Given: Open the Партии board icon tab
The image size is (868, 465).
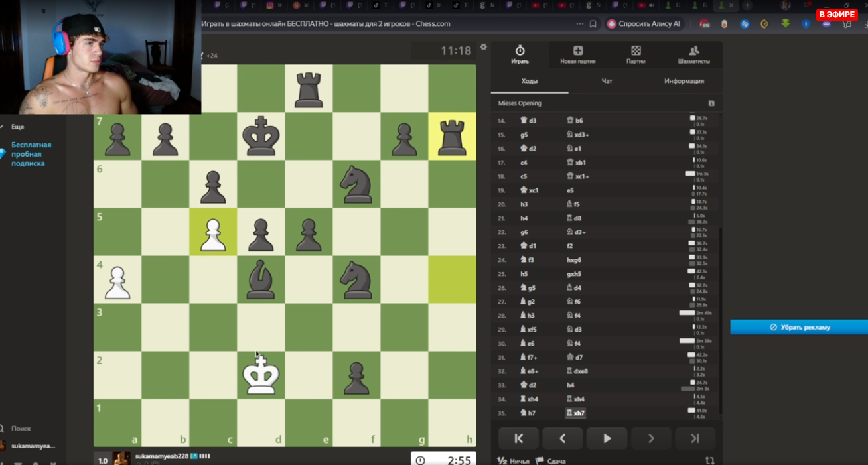Looking at the screenshot, I should [x=636, y=54].
